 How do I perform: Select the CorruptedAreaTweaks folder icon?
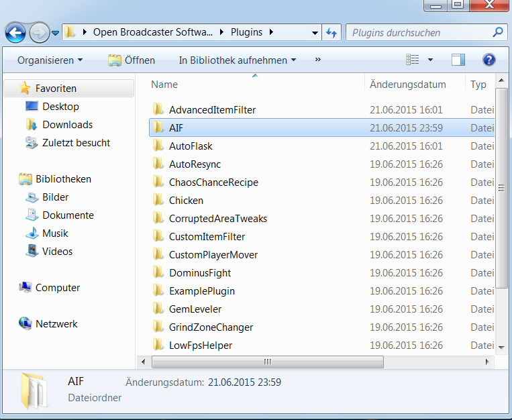pos(158,218)
